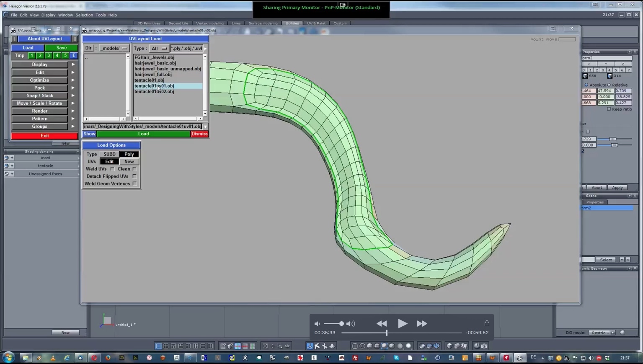The width and height of the screenshot is (643, 364).
Task: Expand the Render section arrow
Action: point(73,111)
